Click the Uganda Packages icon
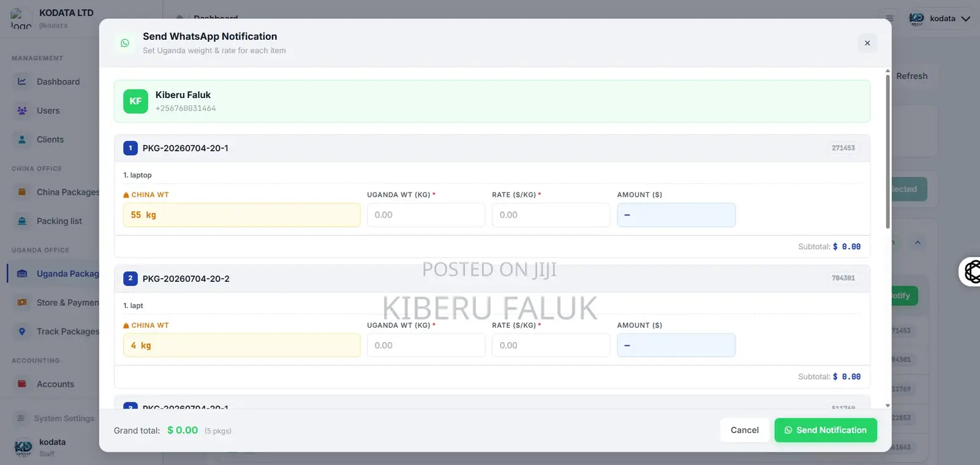This screenshot has height=465, width=980. [22, 274]
